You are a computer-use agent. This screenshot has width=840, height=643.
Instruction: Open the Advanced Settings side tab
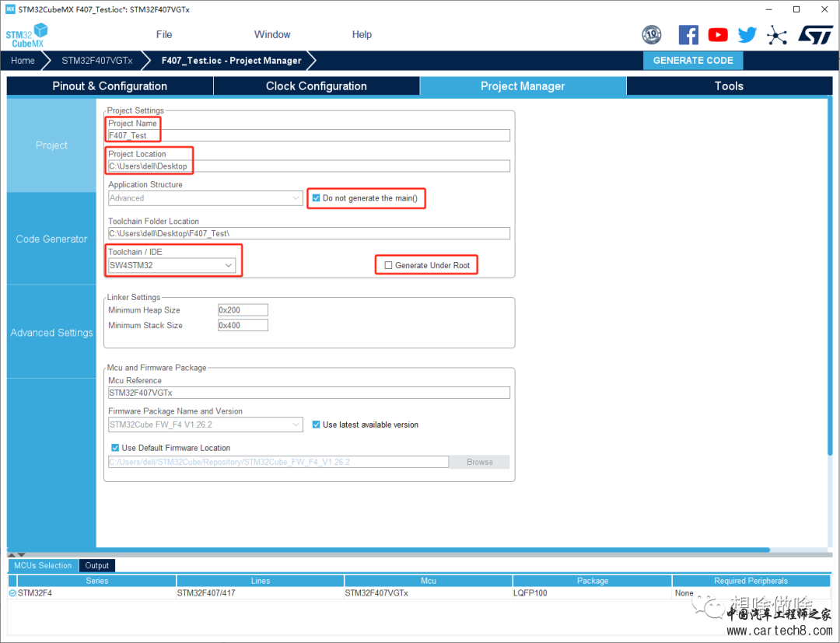coord(51,333)
